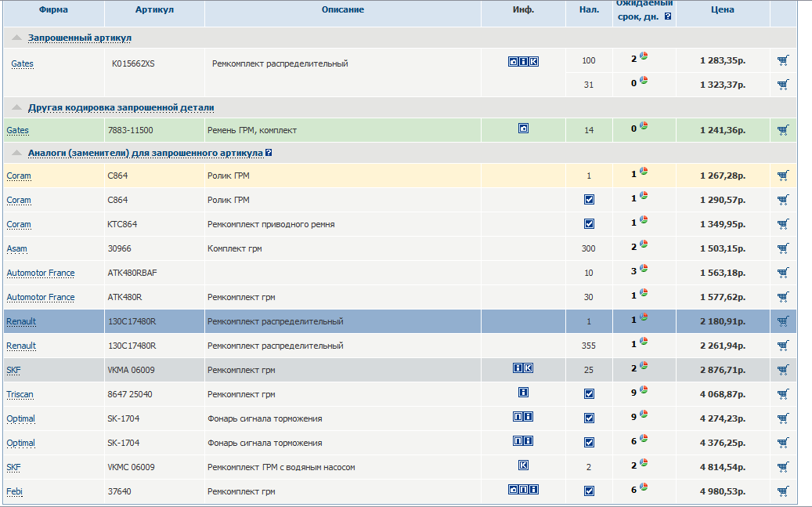Click the K icon for SKF VKMC 06009
This screenshot has height=507, width=812.
click(x=523, y=465)
